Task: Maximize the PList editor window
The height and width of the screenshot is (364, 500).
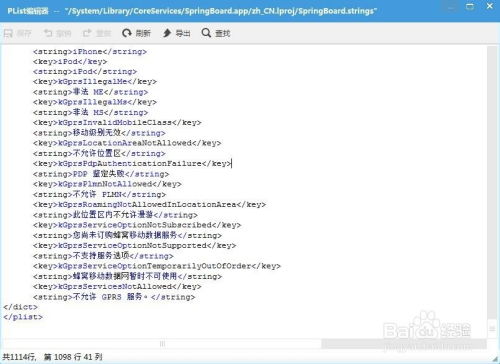Action: point(470,7)
